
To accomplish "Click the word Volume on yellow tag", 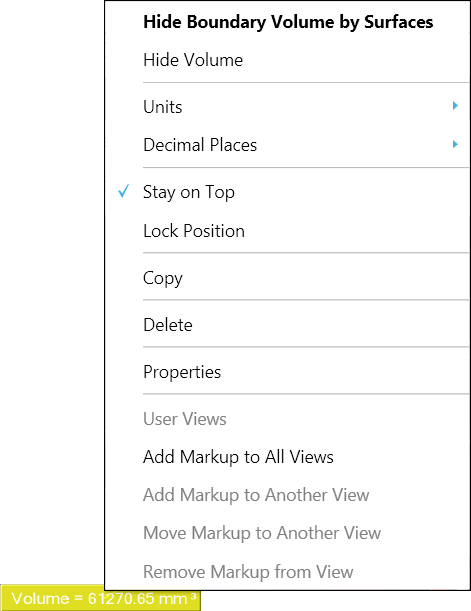I will pyautogui.click(x=41, y=599).
